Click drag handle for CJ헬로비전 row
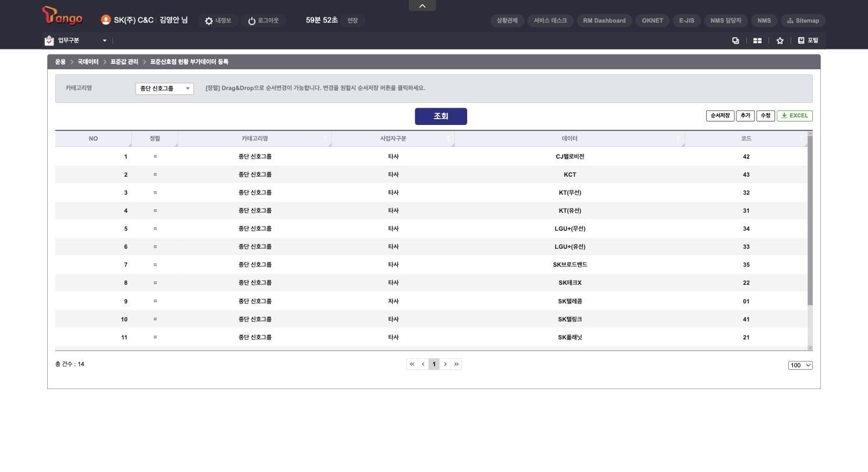 click(x=155, y=156)
